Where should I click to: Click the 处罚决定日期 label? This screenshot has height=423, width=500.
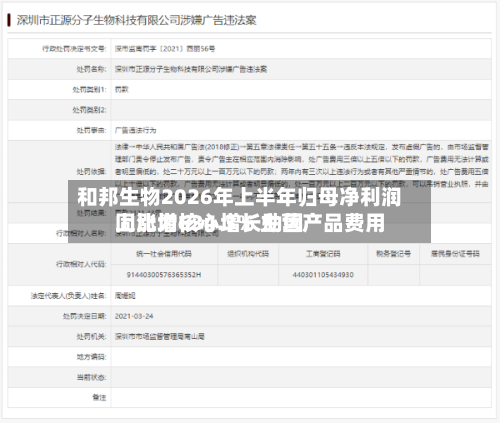[x=85, y=316]
